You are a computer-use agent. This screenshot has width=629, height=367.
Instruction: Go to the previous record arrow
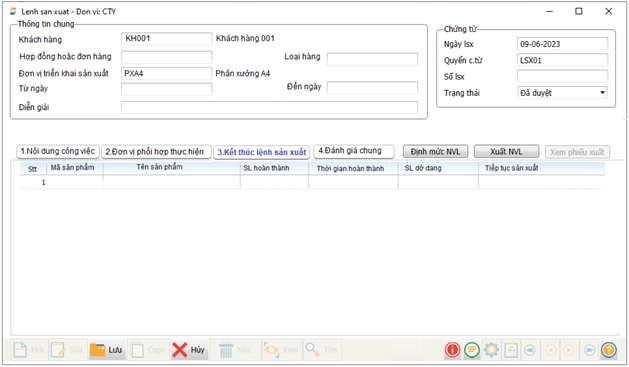(551, 350)
